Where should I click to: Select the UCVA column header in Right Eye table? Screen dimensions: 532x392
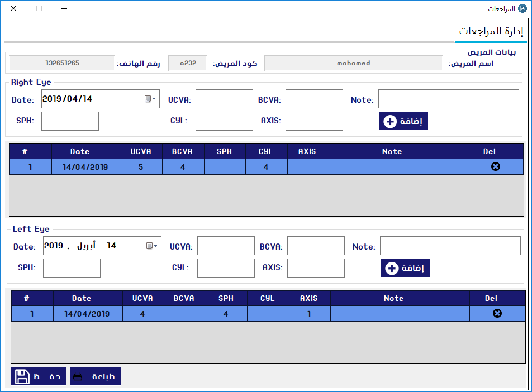pos(141,151)
